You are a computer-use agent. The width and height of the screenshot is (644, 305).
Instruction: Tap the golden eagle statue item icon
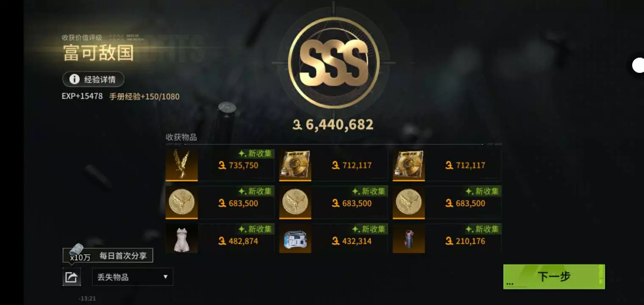tap(181, 165)
